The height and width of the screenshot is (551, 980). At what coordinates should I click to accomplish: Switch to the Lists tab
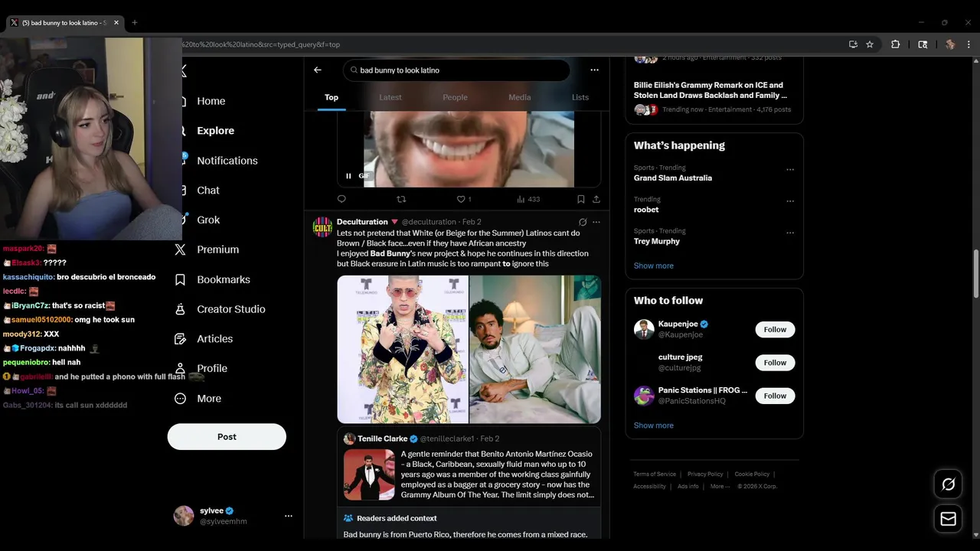click(x=580, y=97)
